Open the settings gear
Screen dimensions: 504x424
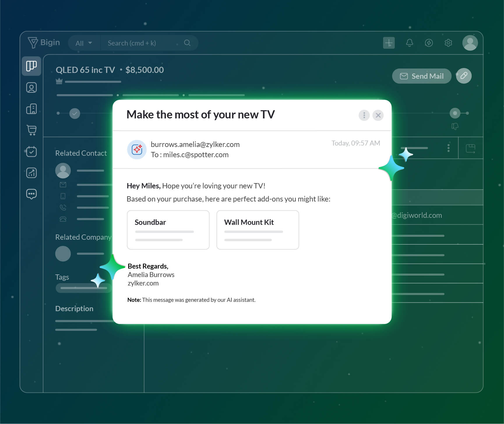point(448,43)
